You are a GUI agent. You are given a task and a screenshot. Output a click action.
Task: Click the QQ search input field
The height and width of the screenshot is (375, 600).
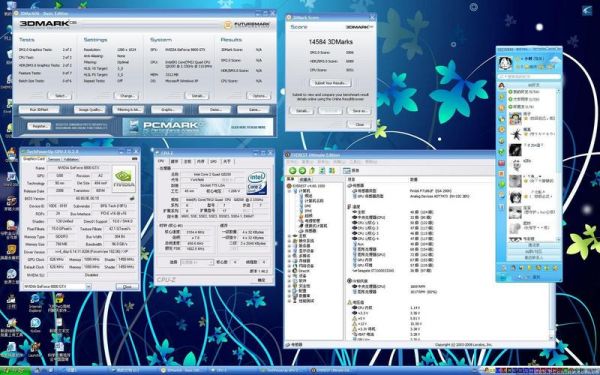point(529,77)
